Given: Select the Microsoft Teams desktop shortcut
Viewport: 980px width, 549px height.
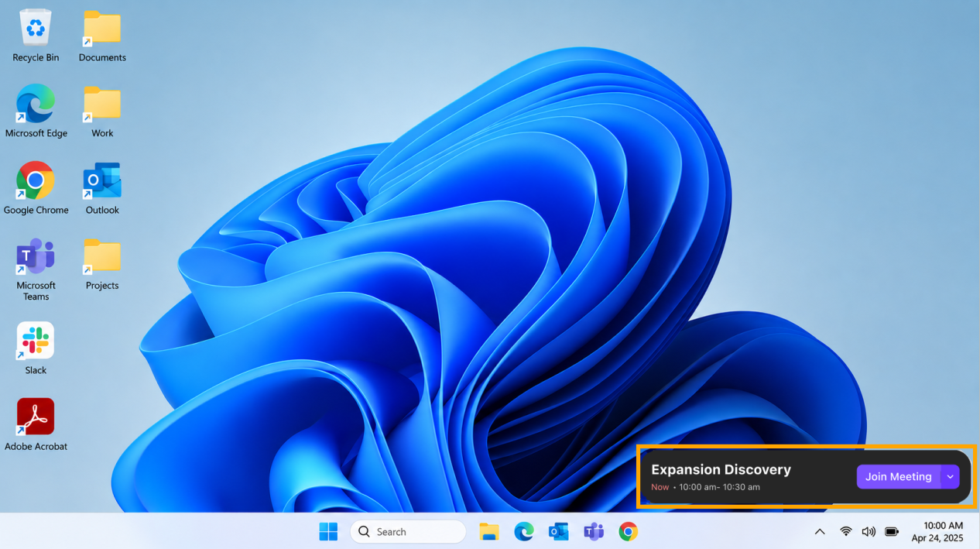Looking at the screenshot, I should click(36, 269).
